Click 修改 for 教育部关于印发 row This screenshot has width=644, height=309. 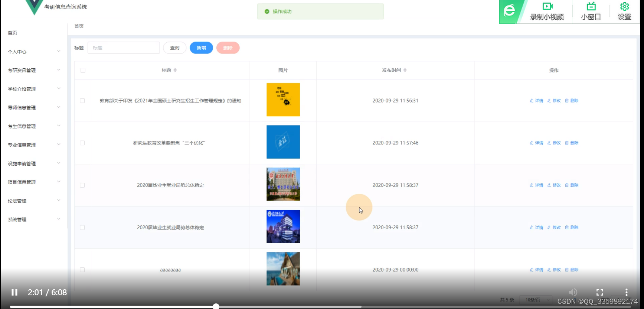(x=554, y=101)
